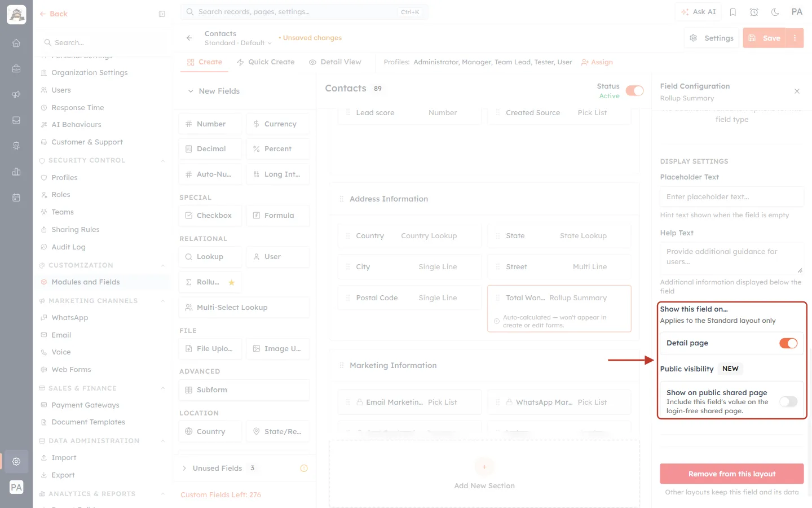Click the Unused Fields info icon
This screenshot has width=812, height=508.
(304, 468)
